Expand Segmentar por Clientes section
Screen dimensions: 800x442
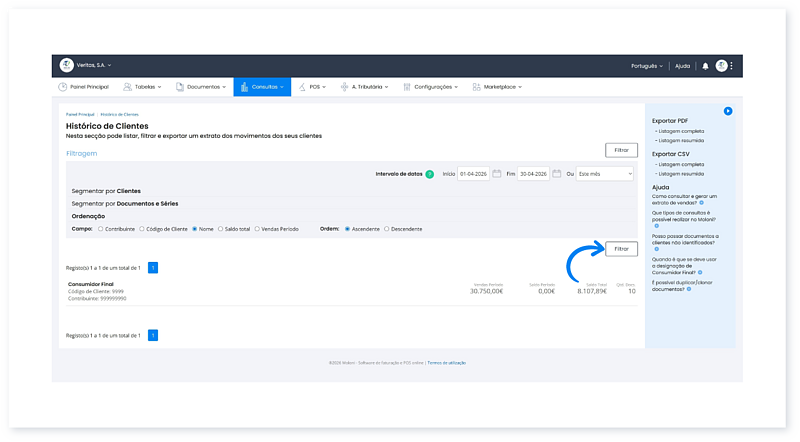point(106,191)
